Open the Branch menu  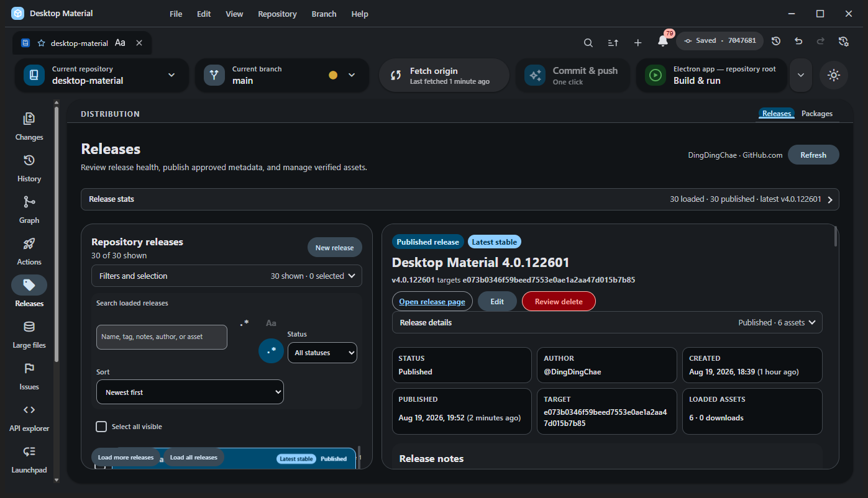pyautogui.click(x=324, y=14)
